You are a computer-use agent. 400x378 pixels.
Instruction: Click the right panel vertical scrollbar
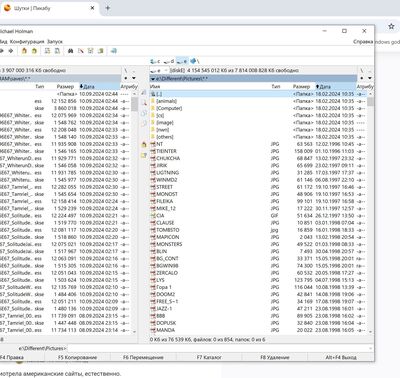tap(370, 212)
